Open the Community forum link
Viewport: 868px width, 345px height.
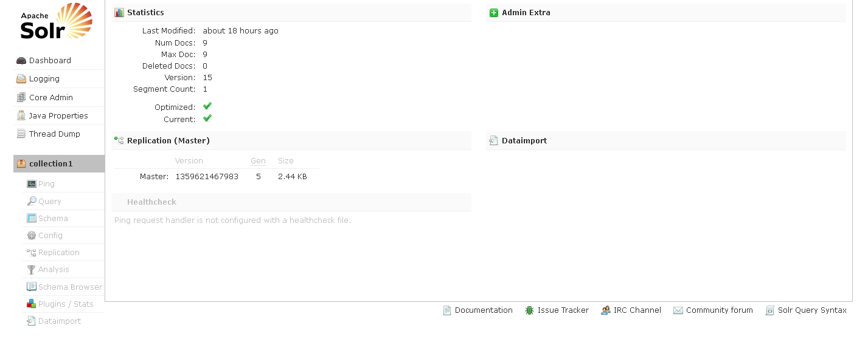coord(719,310)
